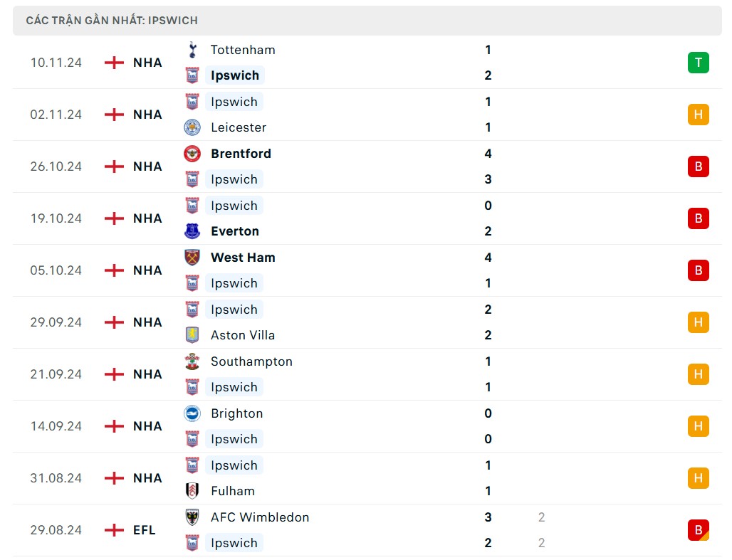
Task: Click the red B badge for the Everton match
Action: click(698, 218)
